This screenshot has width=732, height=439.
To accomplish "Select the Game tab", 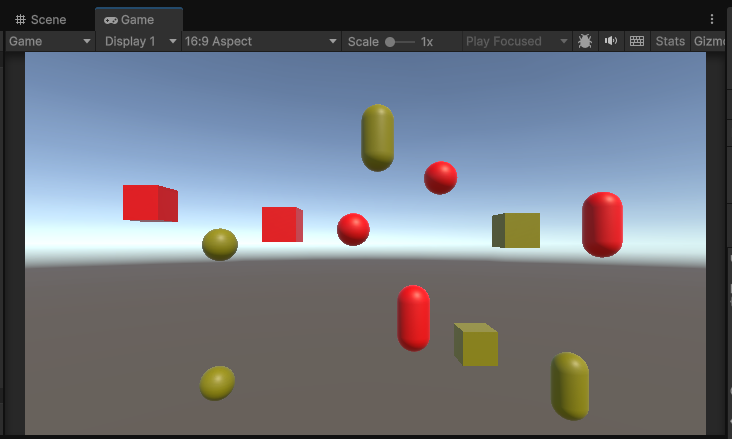I will (129, 20).
